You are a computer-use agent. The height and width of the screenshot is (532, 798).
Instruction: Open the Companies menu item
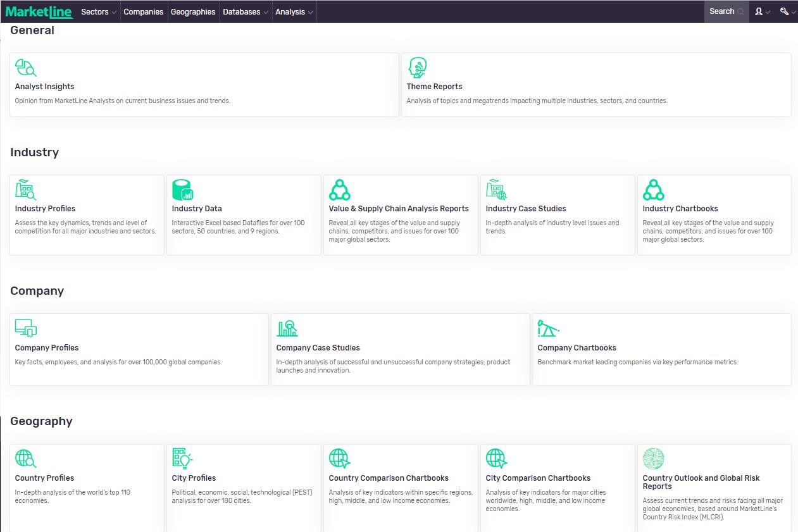[x=144, y=11]
